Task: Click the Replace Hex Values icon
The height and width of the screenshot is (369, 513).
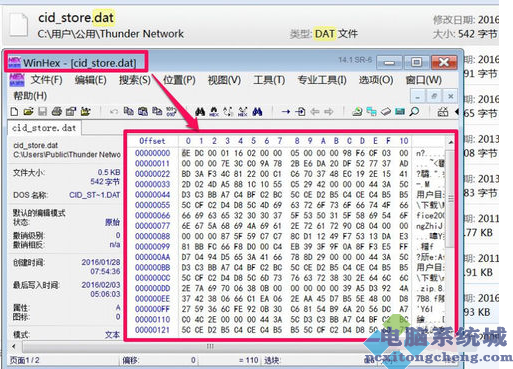Action: [x=243, y=112]
